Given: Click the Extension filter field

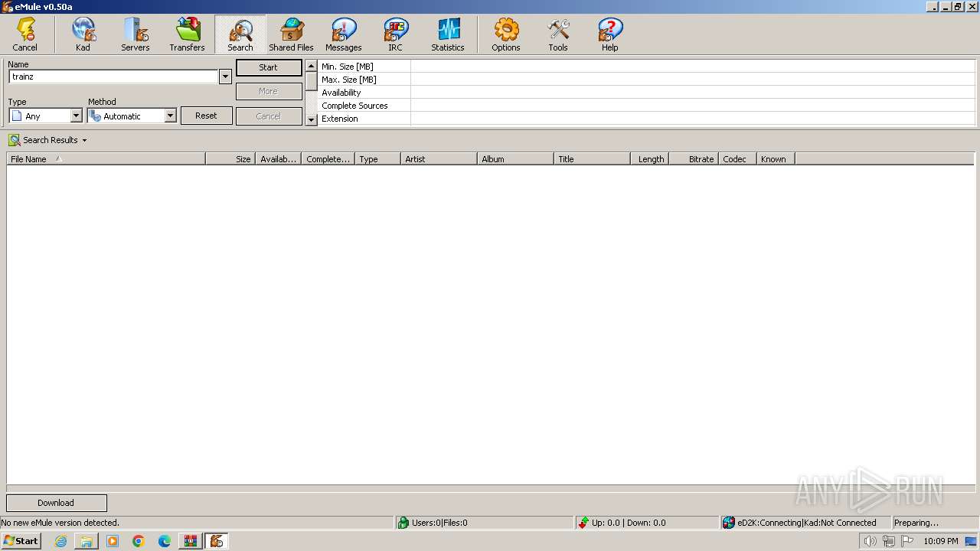Looking at the screenshot, I should [692, 119].
